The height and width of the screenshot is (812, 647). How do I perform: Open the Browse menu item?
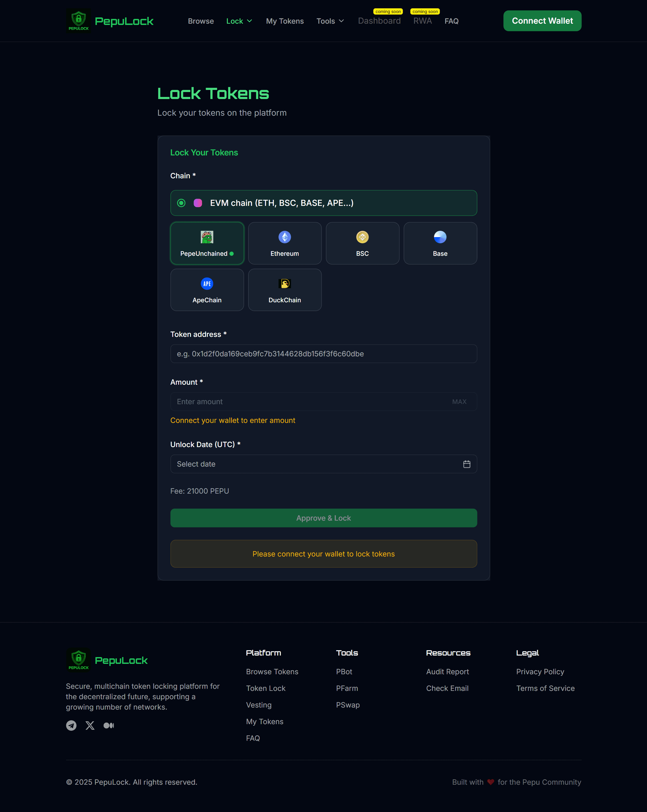tap(201, 21)
